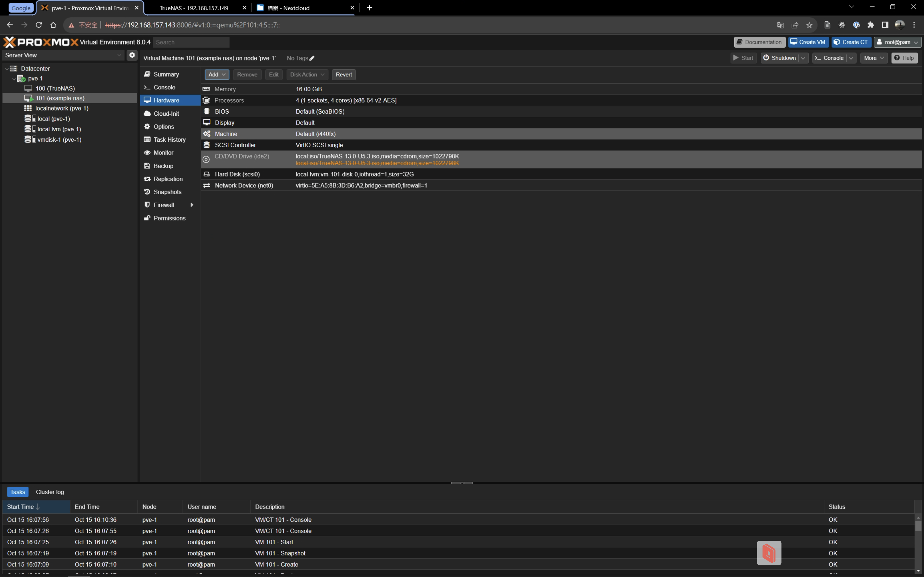
Task: Expand the Firewall submenu arrow
Action: pos(192,205)
